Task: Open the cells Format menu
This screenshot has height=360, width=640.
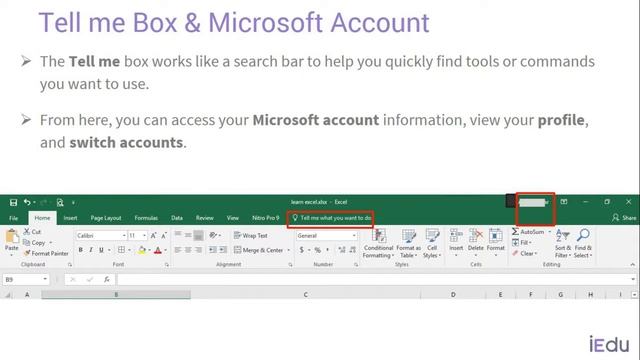Action: 496,243
